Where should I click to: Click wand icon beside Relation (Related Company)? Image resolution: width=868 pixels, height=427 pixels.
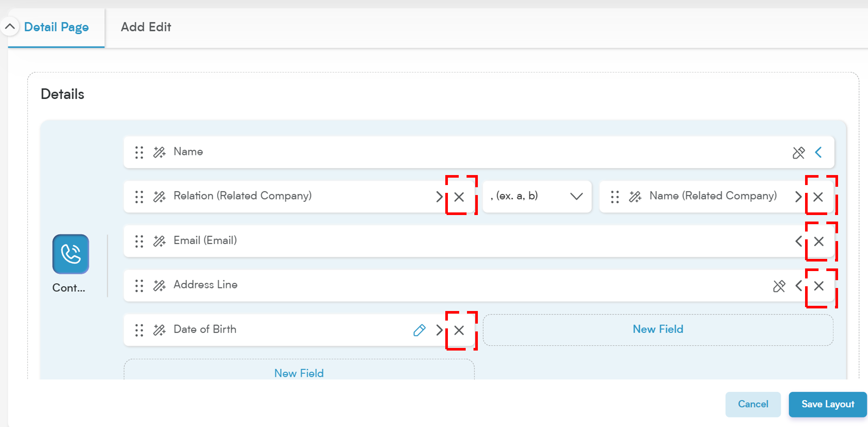click(159, 197)
